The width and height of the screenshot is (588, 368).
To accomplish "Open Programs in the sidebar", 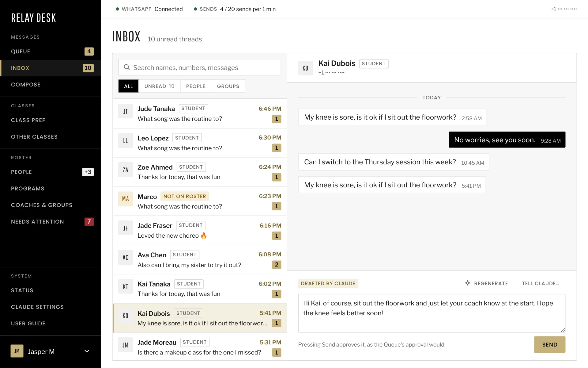I will coord(51,189).
